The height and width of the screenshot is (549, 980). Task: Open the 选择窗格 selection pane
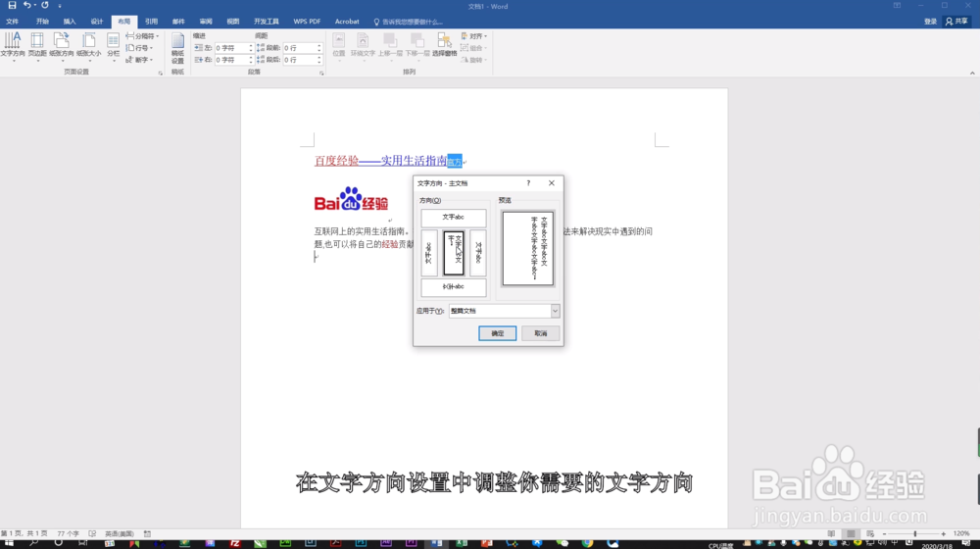coord(444,45)
